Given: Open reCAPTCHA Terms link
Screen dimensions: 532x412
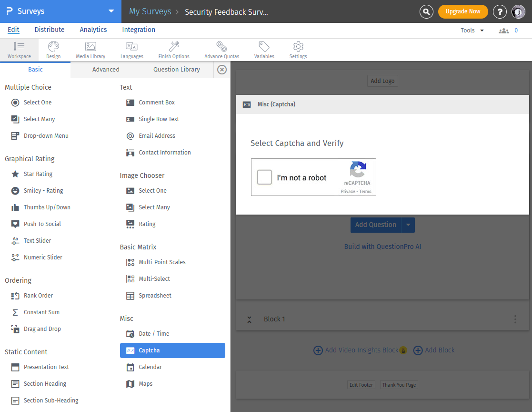Looking at the screenshot, I should (365, 192).
